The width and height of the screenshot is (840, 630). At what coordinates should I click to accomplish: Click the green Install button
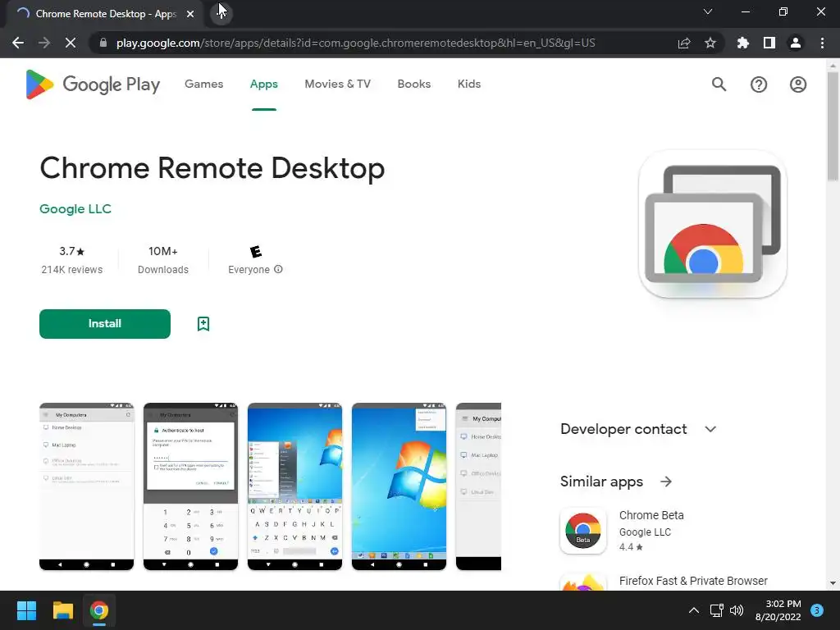tap(105, 323)
